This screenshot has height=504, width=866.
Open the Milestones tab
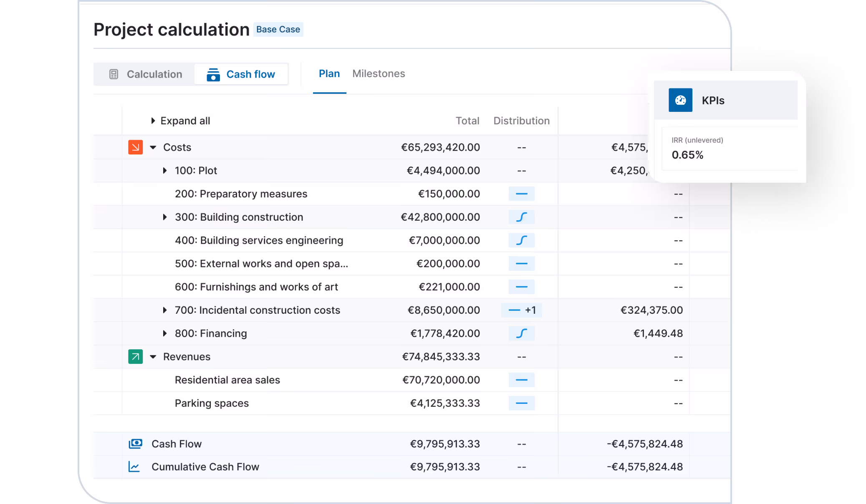tap(378, 74)
